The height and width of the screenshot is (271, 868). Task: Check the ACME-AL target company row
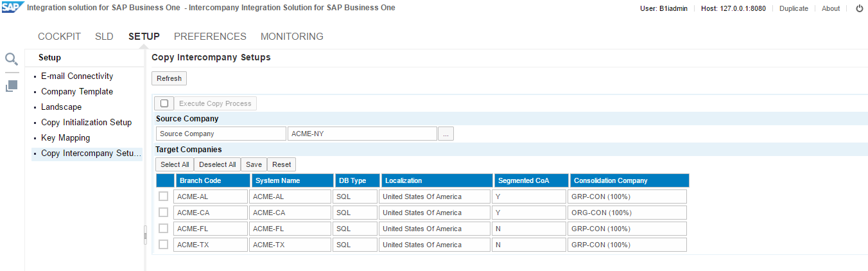(164, 197)
